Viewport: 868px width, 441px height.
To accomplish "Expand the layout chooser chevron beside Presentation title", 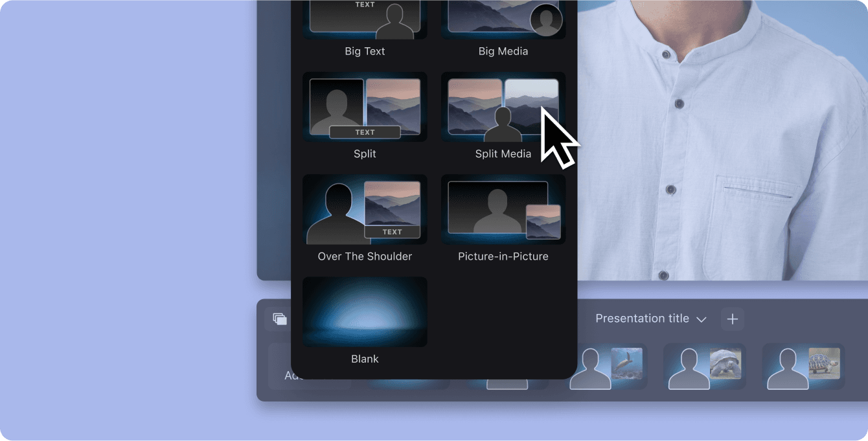I will 702,319.
